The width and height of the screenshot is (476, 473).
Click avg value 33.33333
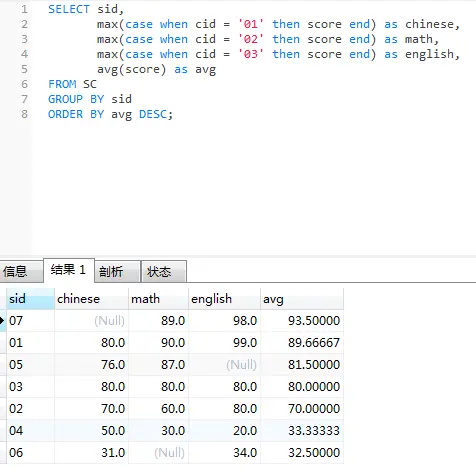pyautogui.click(x=302, y=431)
